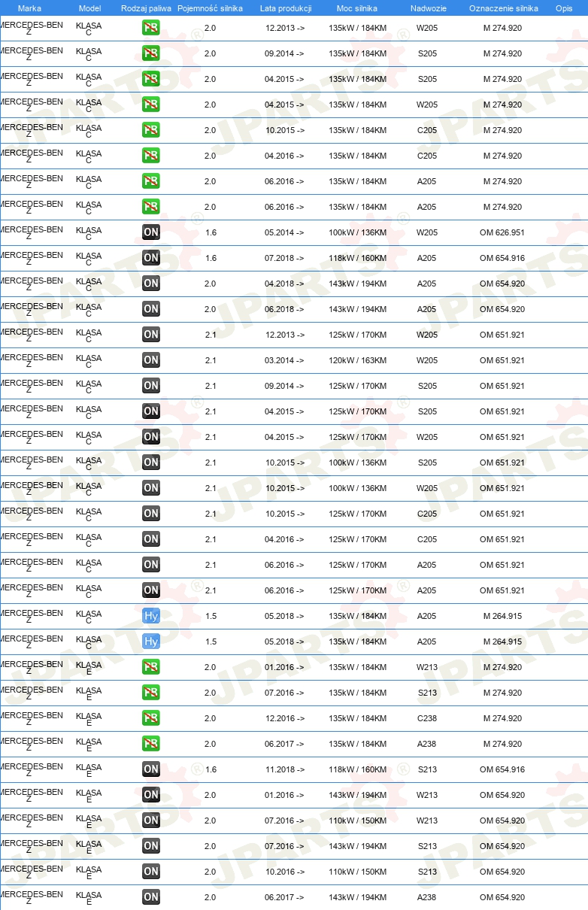Click petrol icon in 07.2016 S213 M 274.920 row
This screenshot has width=588, height=910.
point(151,693)
